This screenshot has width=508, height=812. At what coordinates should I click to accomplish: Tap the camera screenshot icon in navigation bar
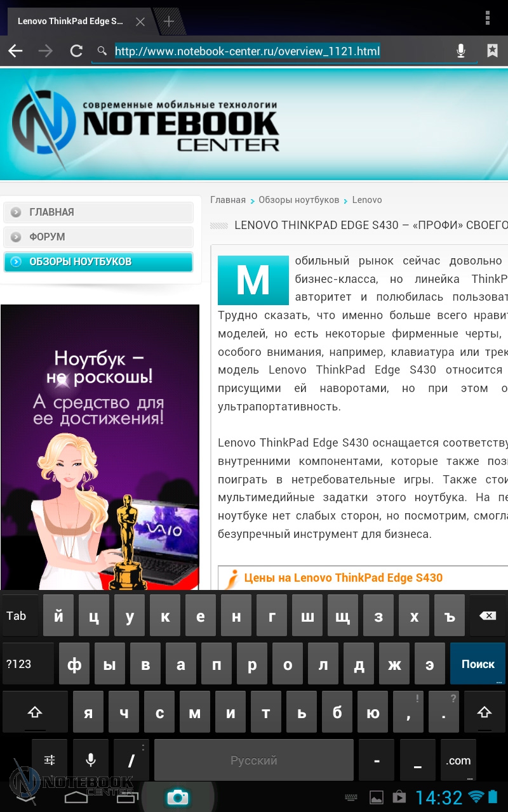coord(177,797)
